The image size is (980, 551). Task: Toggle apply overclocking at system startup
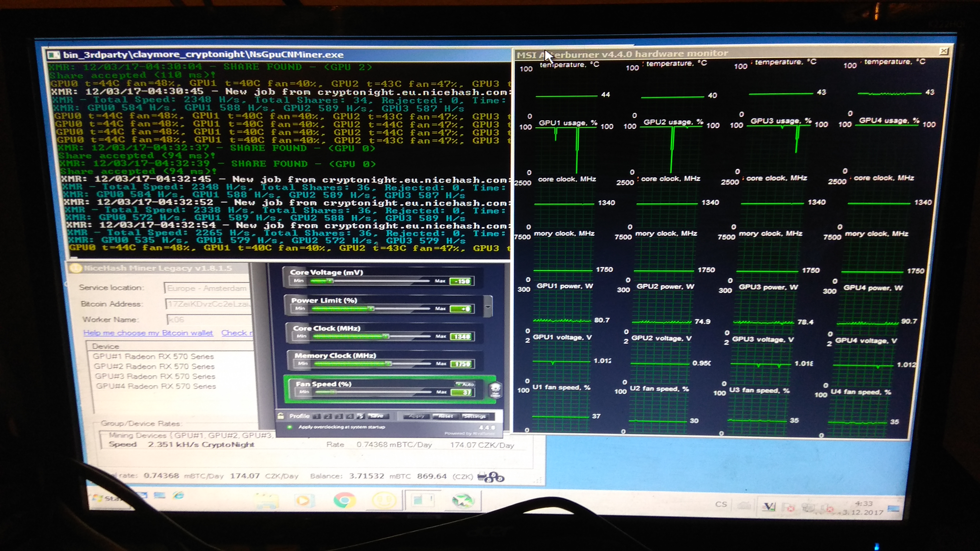[290, 427]
